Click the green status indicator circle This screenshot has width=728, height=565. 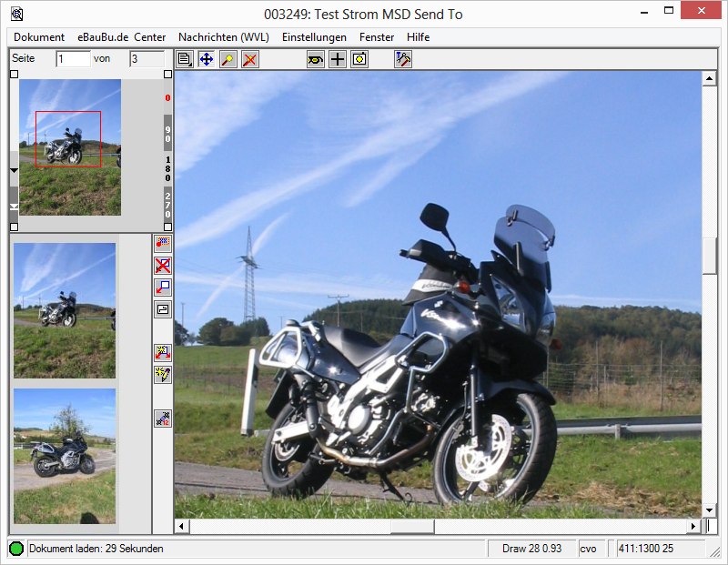click(16, 549)
